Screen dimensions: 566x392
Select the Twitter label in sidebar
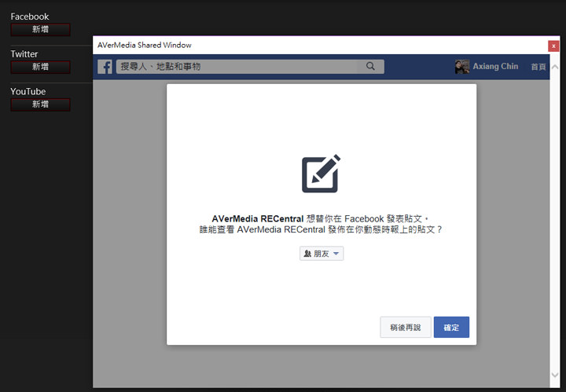click(24, 54)
